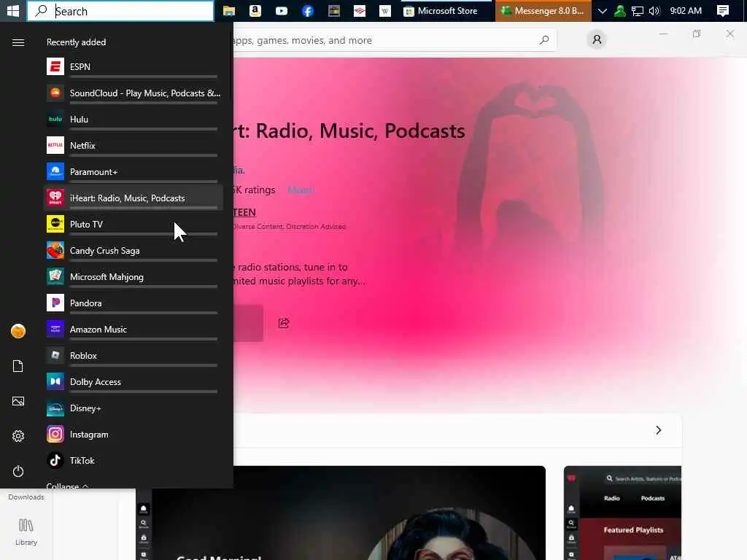Image resolution: width=747 pixels, height=560 pixels.
Task: Open the user account avatar in Start
Action: coord(18,331)
